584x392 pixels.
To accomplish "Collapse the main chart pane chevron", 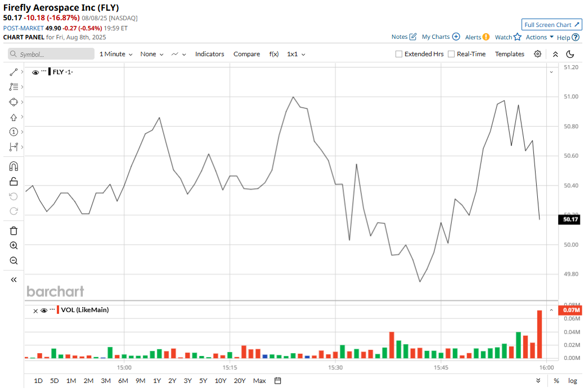I will (551, 72).
